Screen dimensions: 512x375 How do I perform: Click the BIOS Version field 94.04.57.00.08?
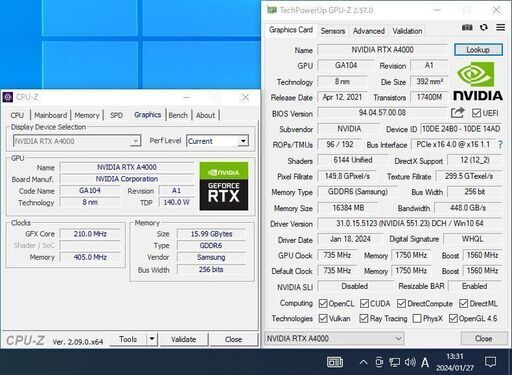tap(382, 113)
